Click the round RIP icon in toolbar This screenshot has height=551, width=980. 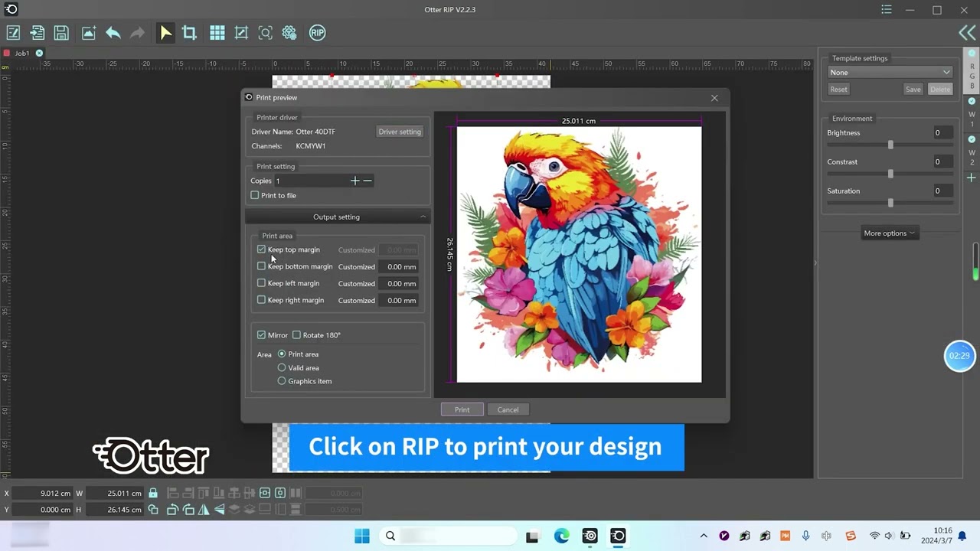pyautogui.click(x=317, y=33)
